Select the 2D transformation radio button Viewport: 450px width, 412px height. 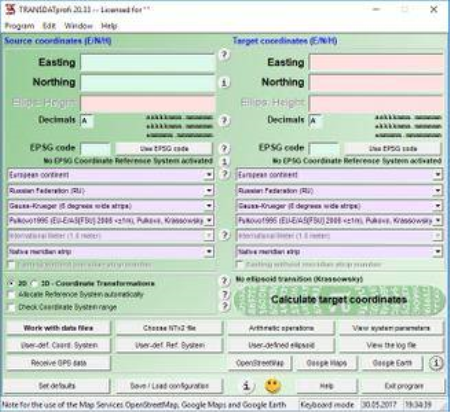(12, 283)
